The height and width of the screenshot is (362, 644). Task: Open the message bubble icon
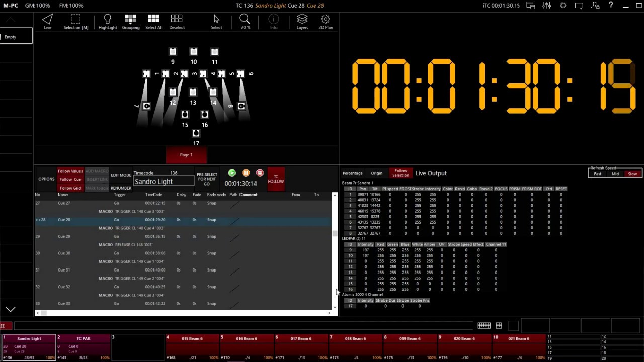coord(579,6)
